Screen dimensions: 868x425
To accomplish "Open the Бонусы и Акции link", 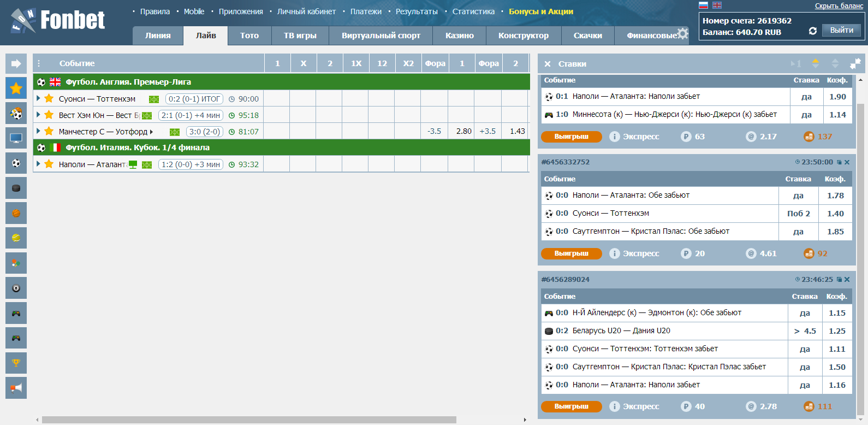I will (541, 11).
